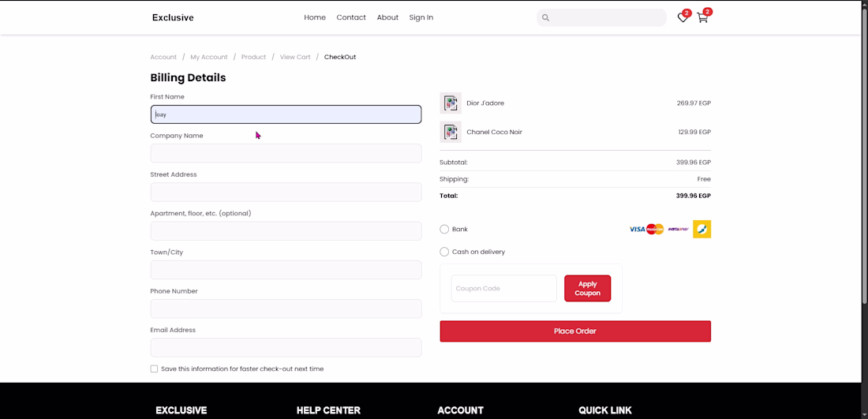Open the Sign In page
This screenshot has width=868, height=419.
pyautogui.click(x=421, y=17)
